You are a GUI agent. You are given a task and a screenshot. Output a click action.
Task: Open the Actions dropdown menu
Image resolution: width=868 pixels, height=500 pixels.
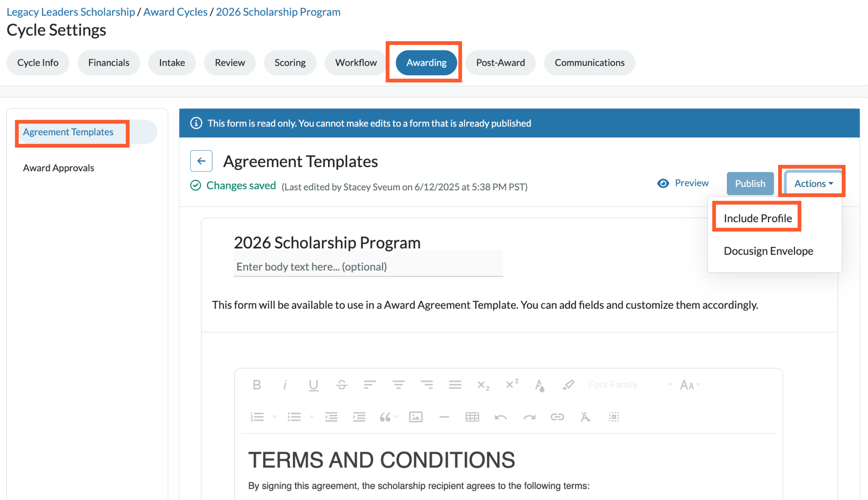tap(813, 184)
